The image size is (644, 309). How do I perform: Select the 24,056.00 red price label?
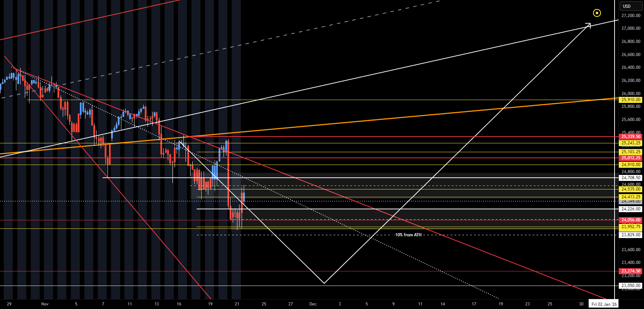point(631,220)
